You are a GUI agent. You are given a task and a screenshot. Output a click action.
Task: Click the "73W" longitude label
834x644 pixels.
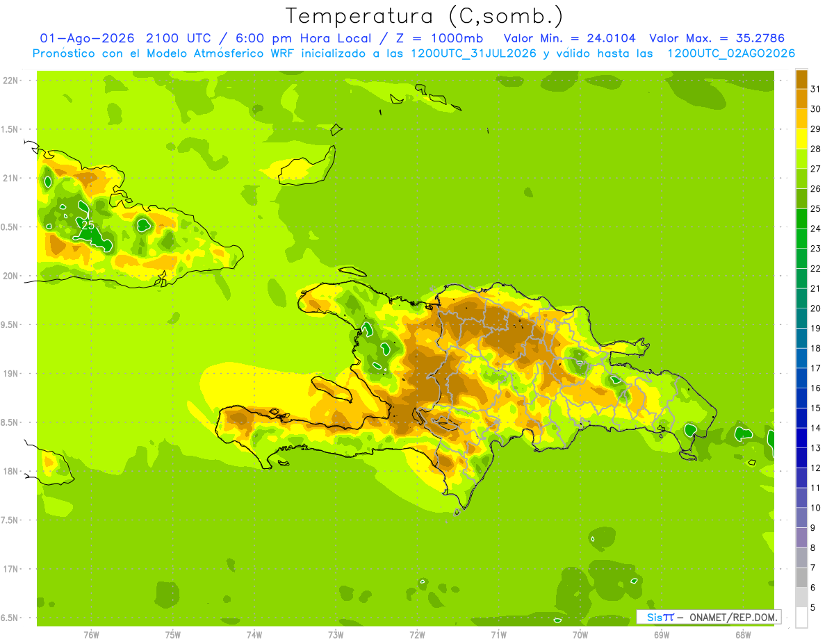(x=336, y=634)
